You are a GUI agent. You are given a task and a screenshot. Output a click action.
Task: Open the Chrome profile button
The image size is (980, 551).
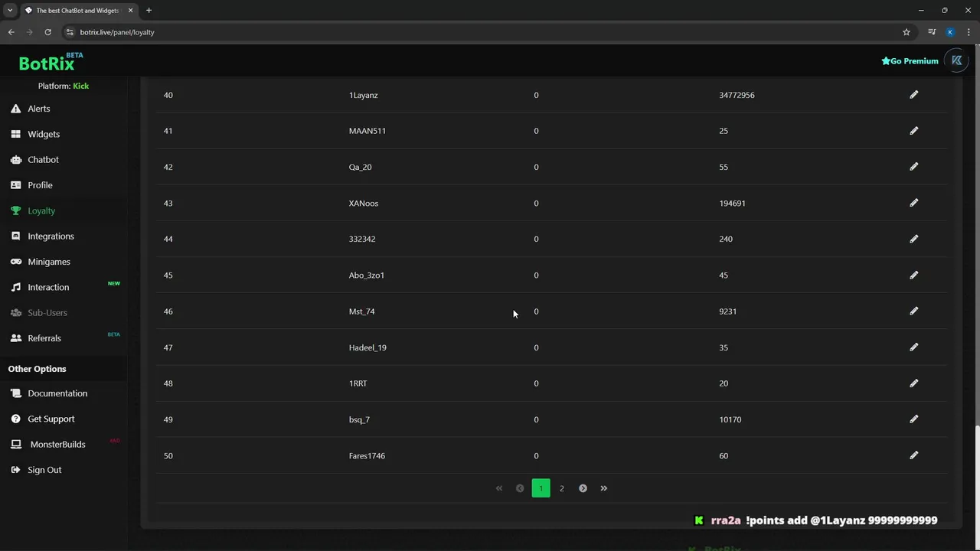click(x=950, y=32)
